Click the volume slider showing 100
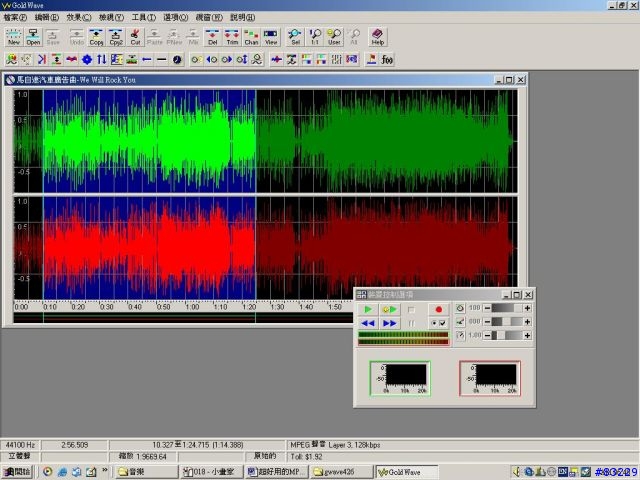The width and height of the screenshot is (640, 480). 507,308
